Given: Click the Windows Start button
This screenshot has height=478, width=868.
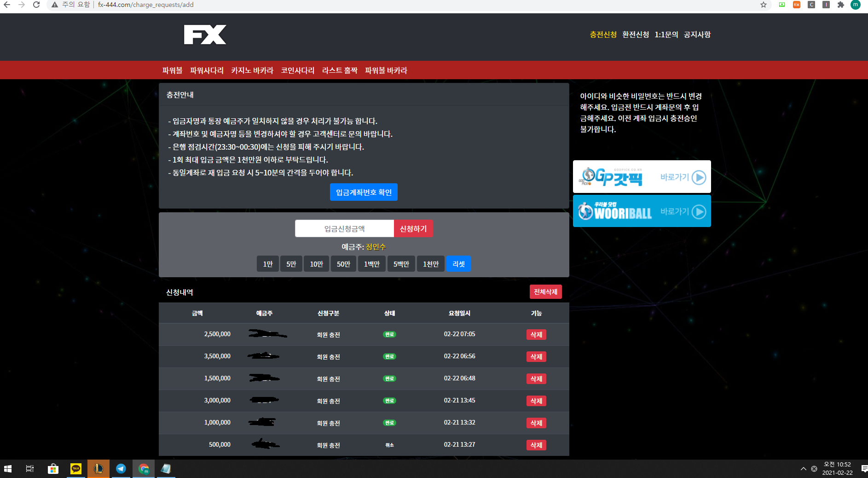Looking at the screenshot, I should click(8, 469).
